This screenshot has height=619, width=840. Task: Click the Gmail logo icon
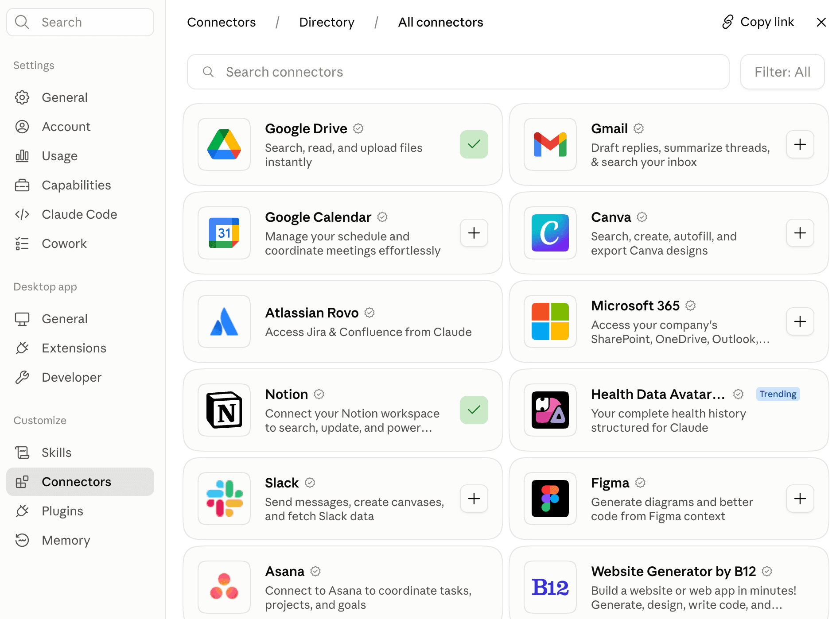click(550, 144)
